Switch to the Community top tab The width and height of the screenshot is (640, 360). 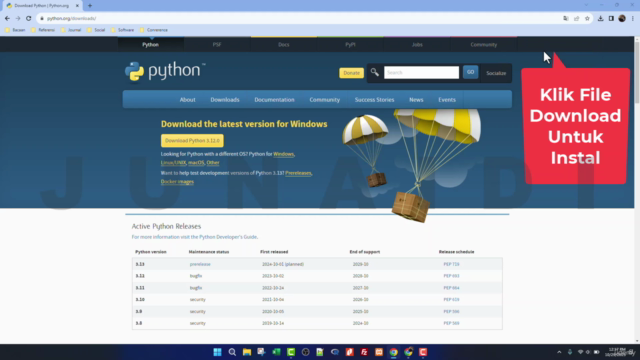click(x=484, y=44)
